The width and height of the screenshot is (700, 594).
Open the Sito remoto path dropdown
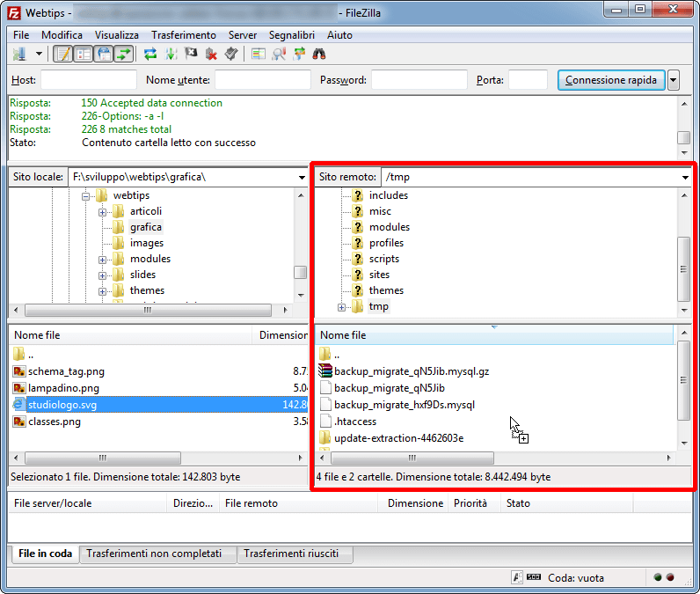point(684,177)
